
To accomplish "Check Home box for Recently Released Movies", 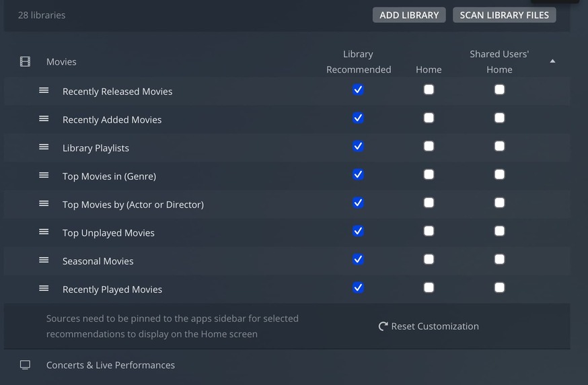I will 429,90.
